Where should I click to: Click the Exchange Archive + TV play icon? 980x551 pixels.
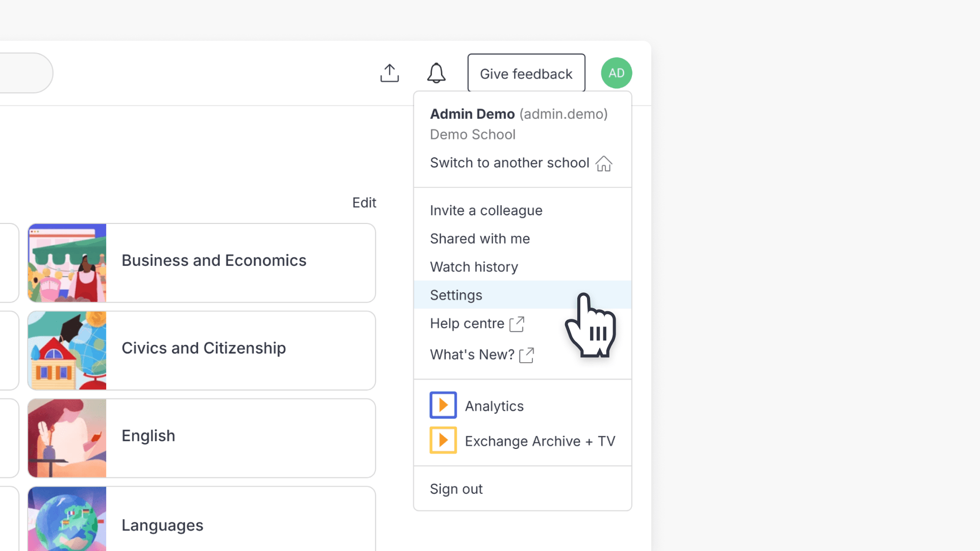pos(443,440)
